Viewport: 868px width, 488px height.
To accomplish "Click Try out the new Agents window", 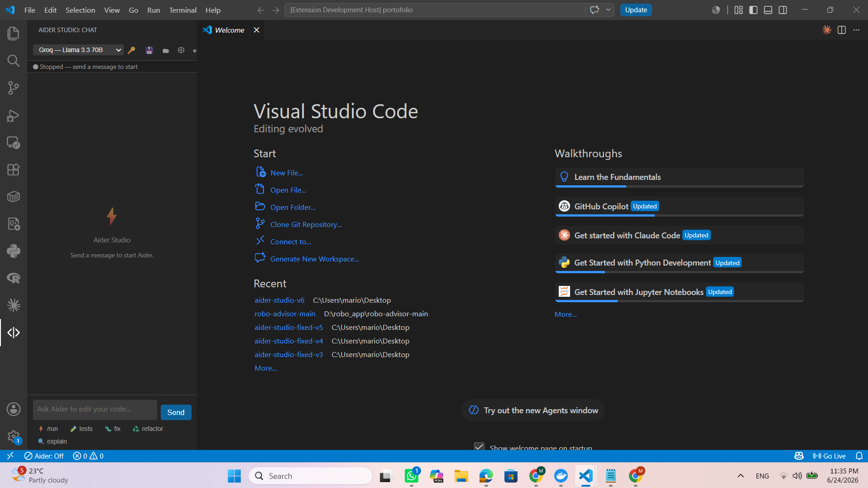I will click(533, 411).
